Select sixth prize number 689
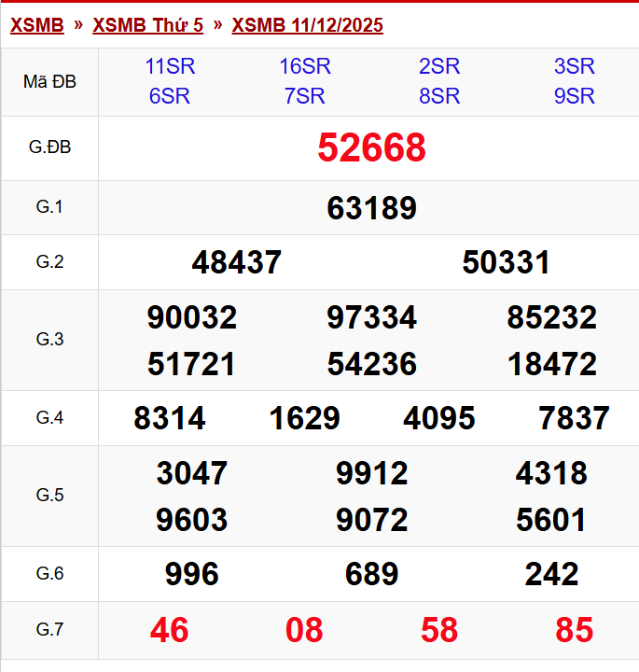The height and width of the screenshot is (672, 639). [x=371, y=575]
